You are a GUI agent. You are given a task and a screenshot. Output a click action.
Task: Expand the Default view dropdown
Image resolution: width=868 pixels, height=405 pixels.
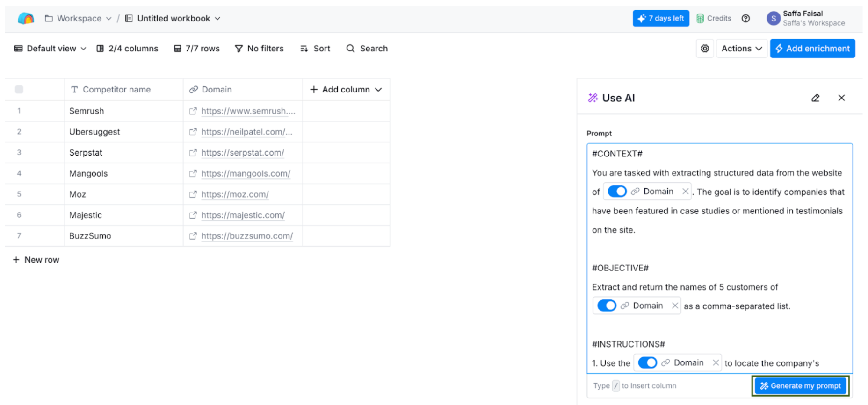[51, 49]
